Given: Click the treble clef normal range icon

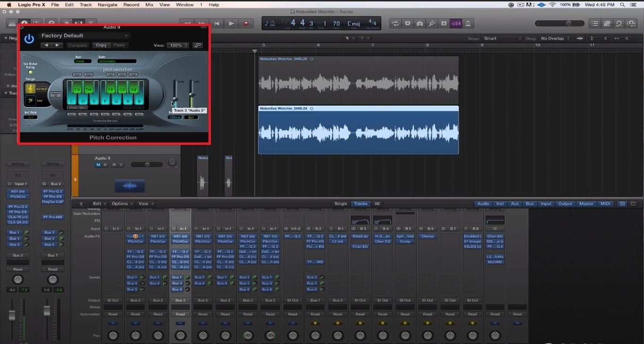Looking at the screenshot, I should click(x=30, y=88).
